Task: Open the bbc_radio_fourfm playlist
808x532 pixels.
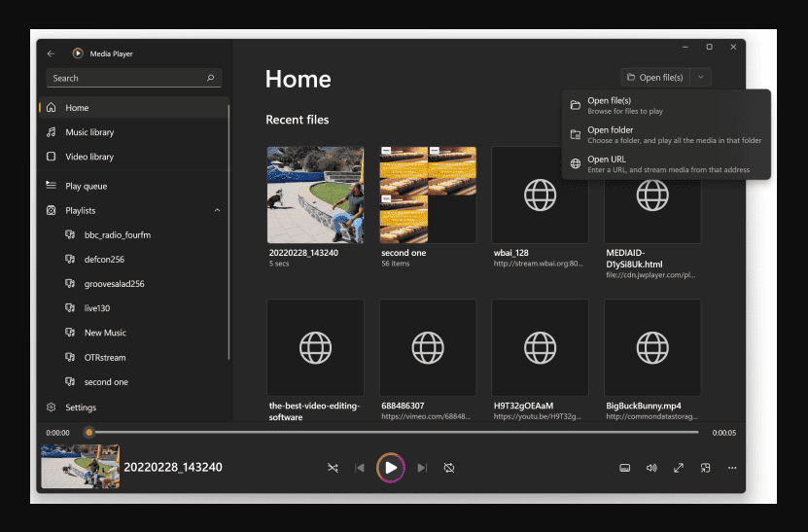Action: click(134, 234)
